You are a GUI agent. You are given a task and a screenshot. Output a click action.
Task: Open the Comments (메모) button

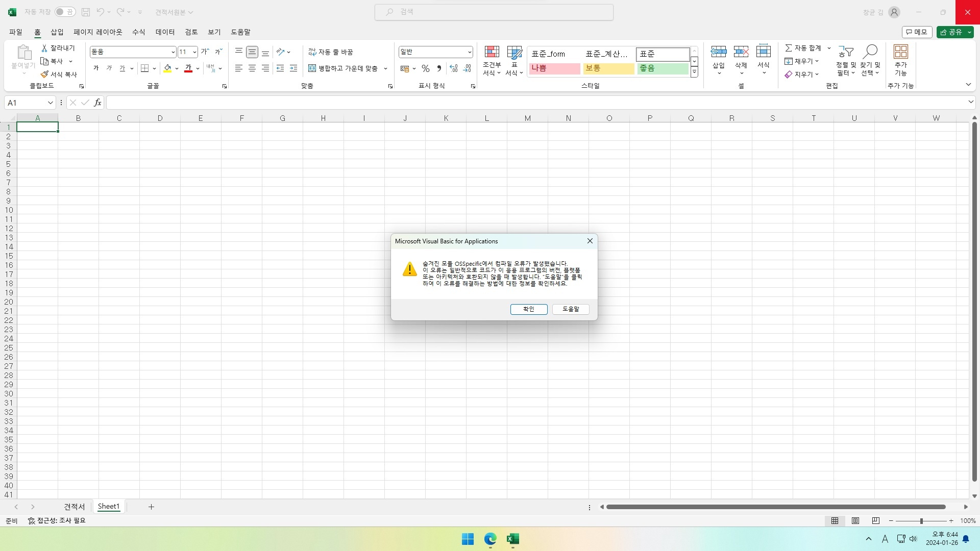[917, 32]
